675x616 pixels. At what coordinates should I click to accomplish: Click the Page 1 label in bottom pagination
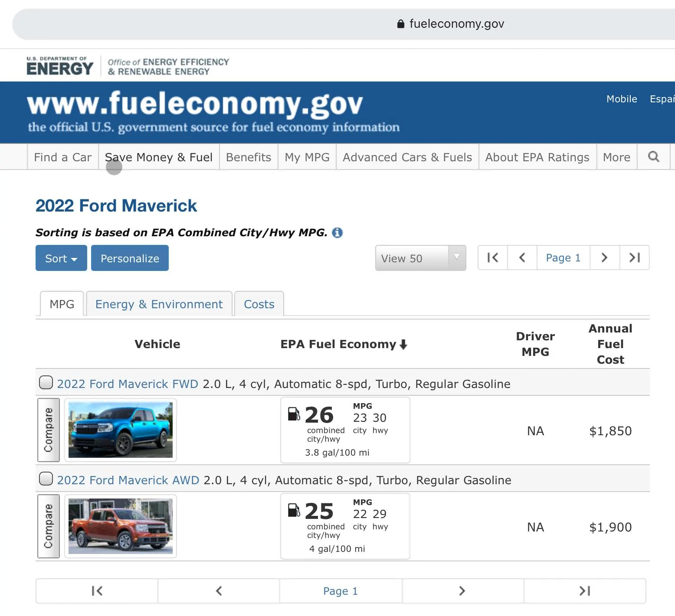(341, 591)
